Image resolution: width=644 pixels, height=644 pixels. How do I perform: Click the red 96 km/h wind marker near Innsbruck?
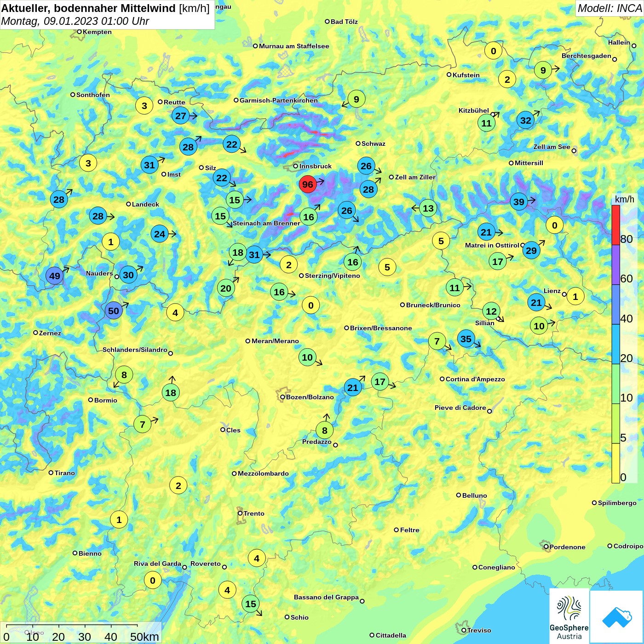tap(308, 184)
